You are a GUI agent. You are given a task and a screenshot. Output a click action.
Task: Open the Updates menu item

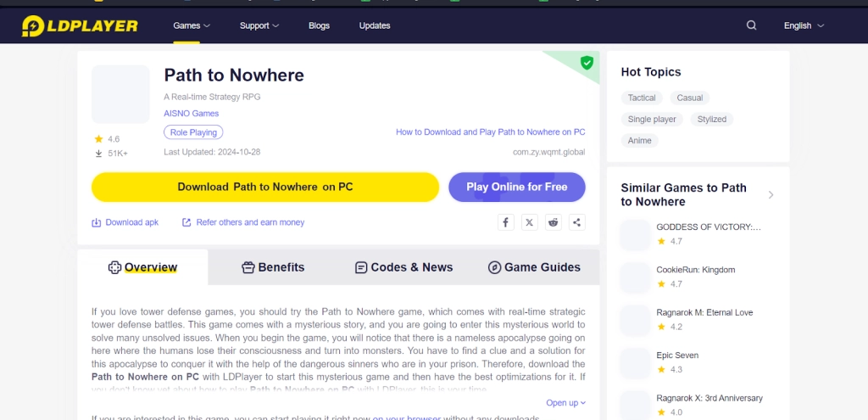tap(375, 25)
